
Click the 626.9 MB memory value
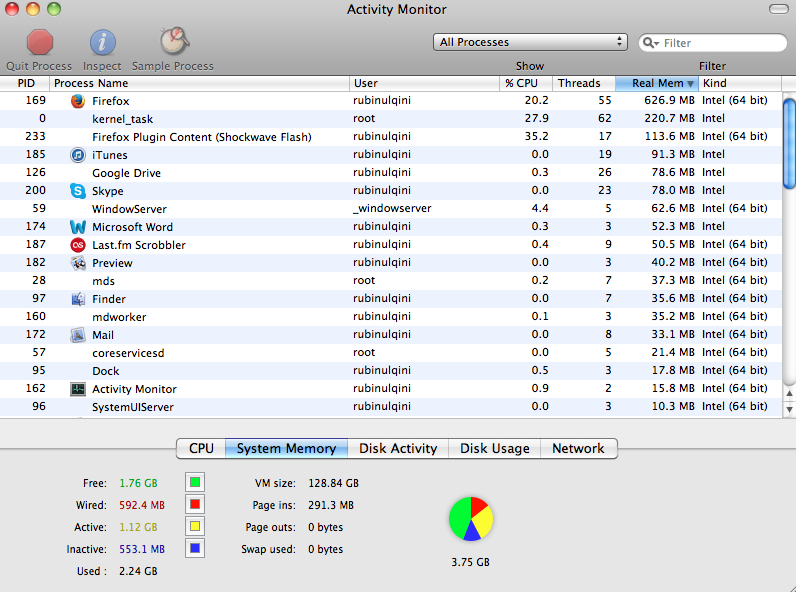pyautogui.click(x=669, y=100)
